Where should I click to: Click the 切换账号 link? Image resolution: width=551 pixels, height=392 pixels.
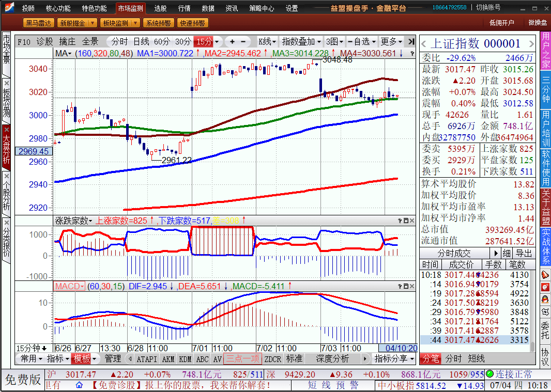[x=488, y=7]
